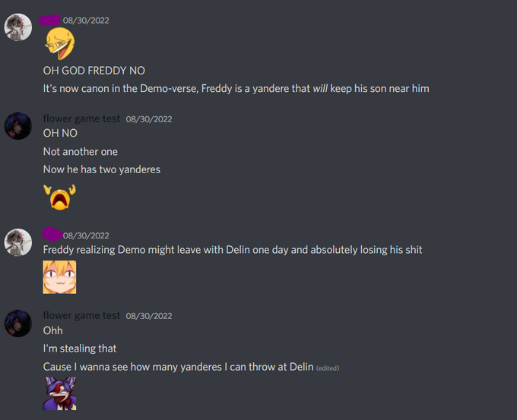The width and height of the screenshot is (517, 420).
Task: Click the avatar beside the 'Freddy realizing' message
Action: [17, 242]
